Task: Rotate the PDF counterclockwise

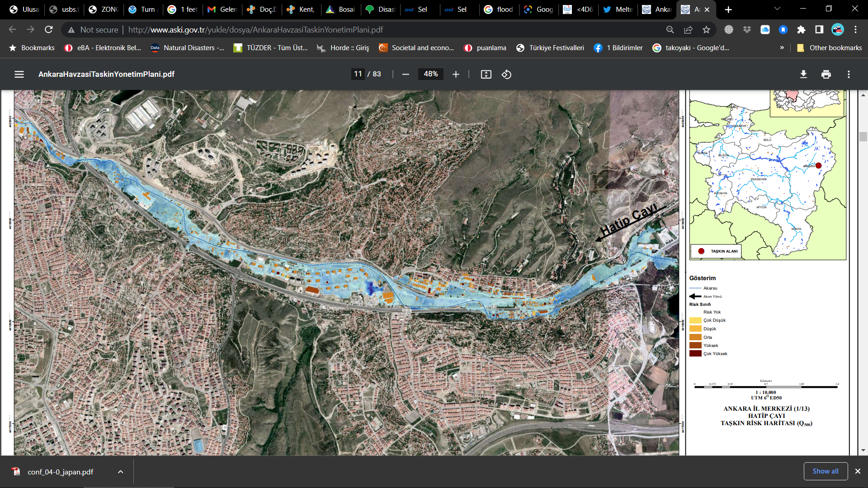Action: coord(506,74)
